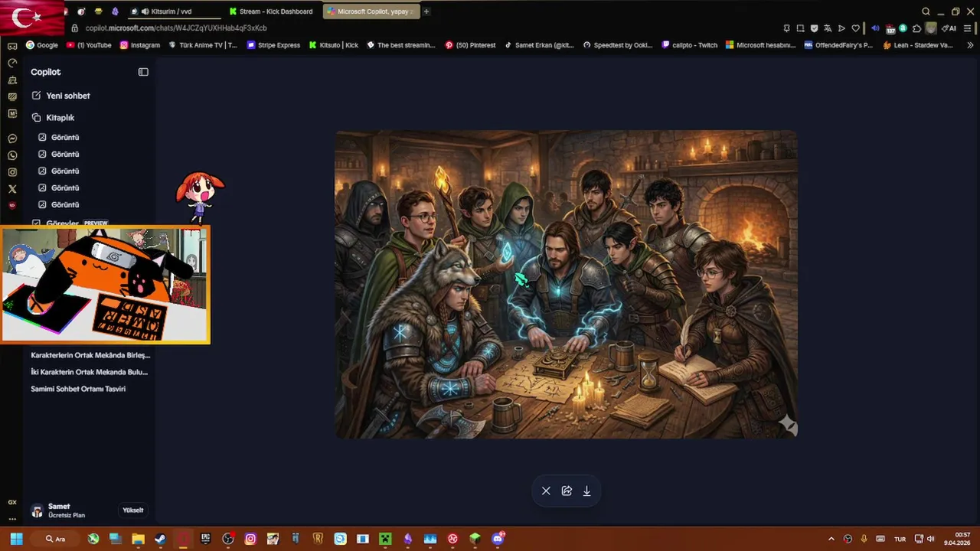Select the Microsoft Copilot tab
The image size is (980, 551).
[x=371, y=11]
